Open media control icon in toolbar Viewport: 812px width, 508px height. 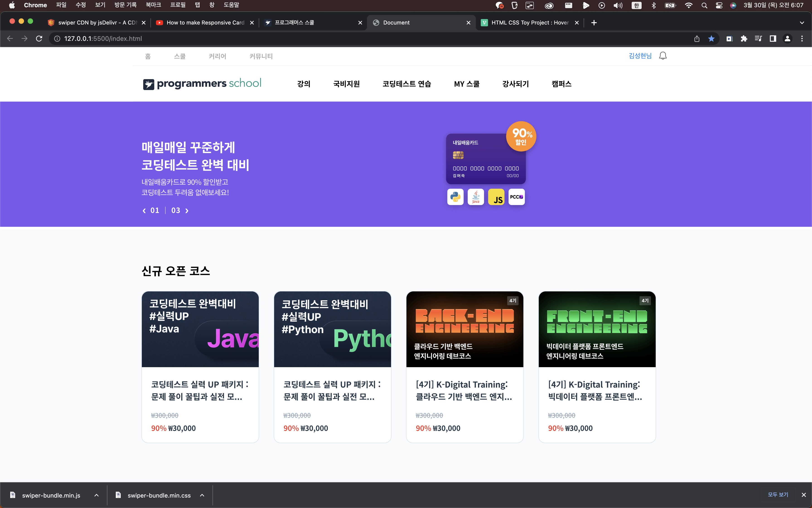(x=758, y=39)
